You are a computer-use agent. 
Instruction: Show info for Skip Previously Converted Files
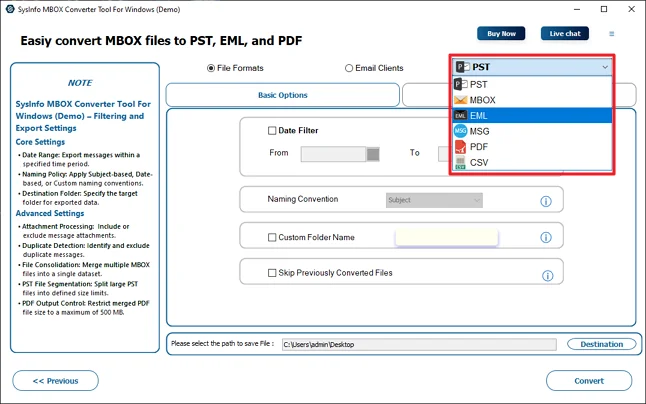tap(548, 276)
